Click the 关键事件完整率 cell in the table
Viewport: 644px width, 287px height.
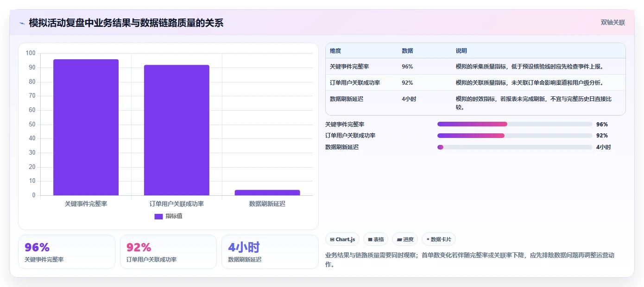(x=349, y=67)
